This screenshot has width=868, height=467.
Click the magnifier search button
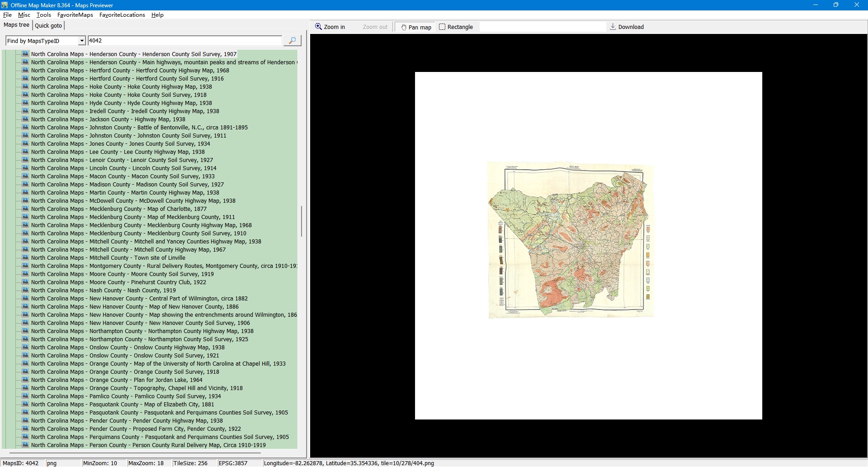[x=292, y=41]
